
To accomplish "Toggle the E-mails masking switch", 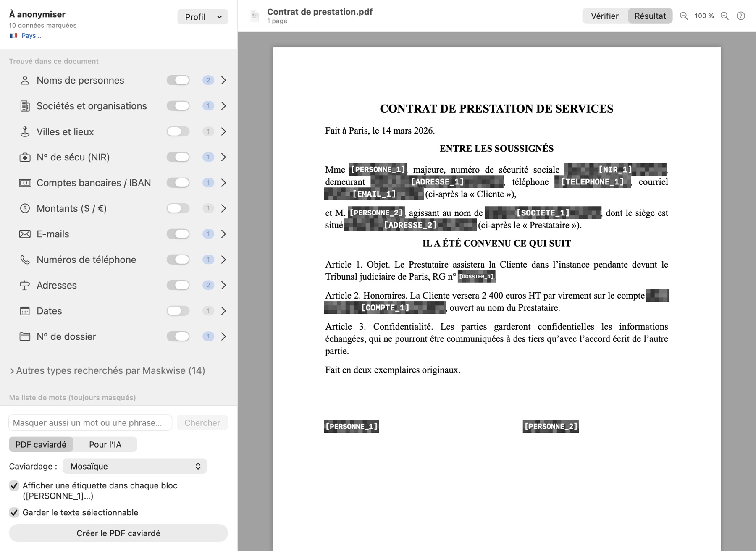I will tap(178, 234).
